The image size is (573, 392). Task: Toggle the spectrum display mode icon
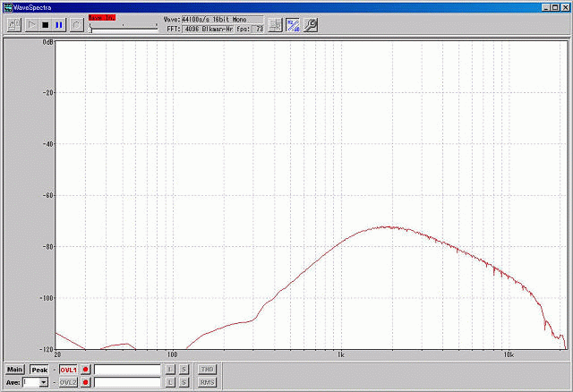click(294, 24)
